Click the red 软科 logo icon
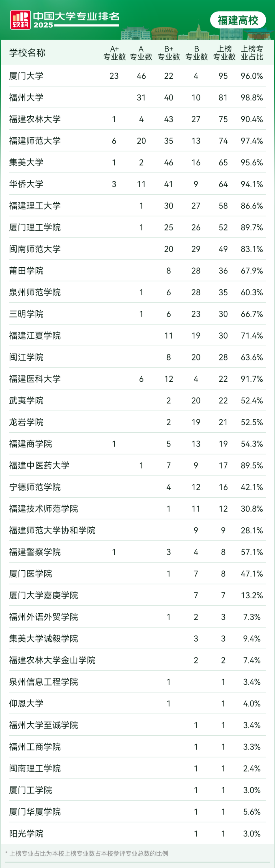 coord(20,20)
